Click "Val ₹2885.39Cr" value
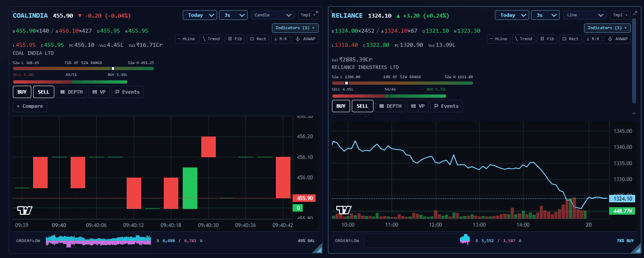 coord(352,59)
